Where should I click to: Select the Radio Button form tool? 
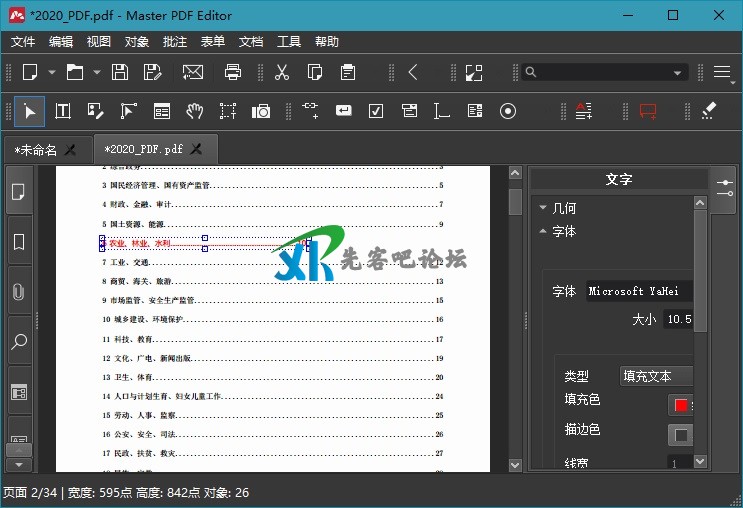pyautogui.click(x=507, y=111)
